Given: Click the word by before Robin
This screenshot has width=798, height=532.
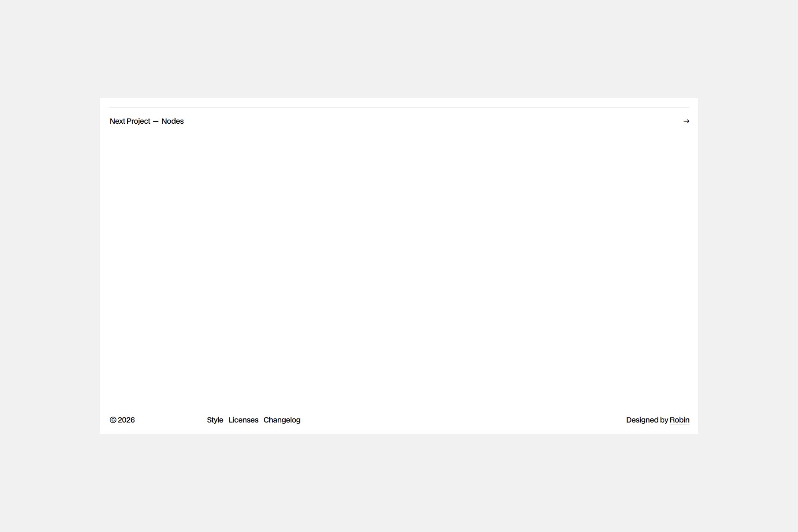Looking at the screenshot, I should [x=664, y=420].
